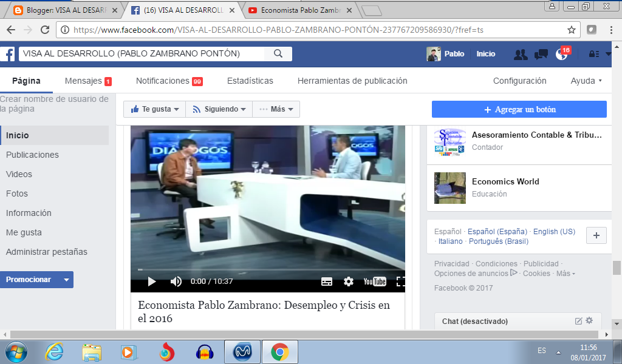Screen dimensions: 622x364
Task: Open the privacy shortcuts lock icon
Action: pos(594,54)
